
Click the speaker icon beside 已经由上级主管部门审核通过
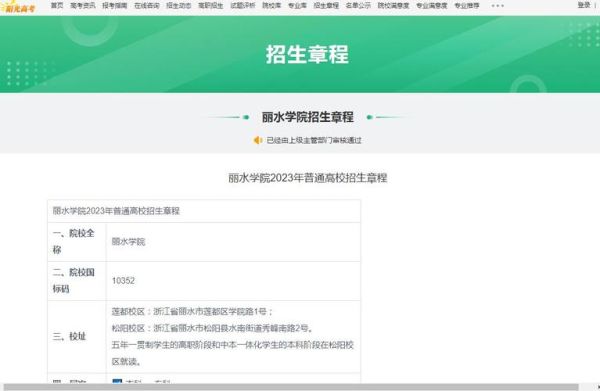pos(258,140)
